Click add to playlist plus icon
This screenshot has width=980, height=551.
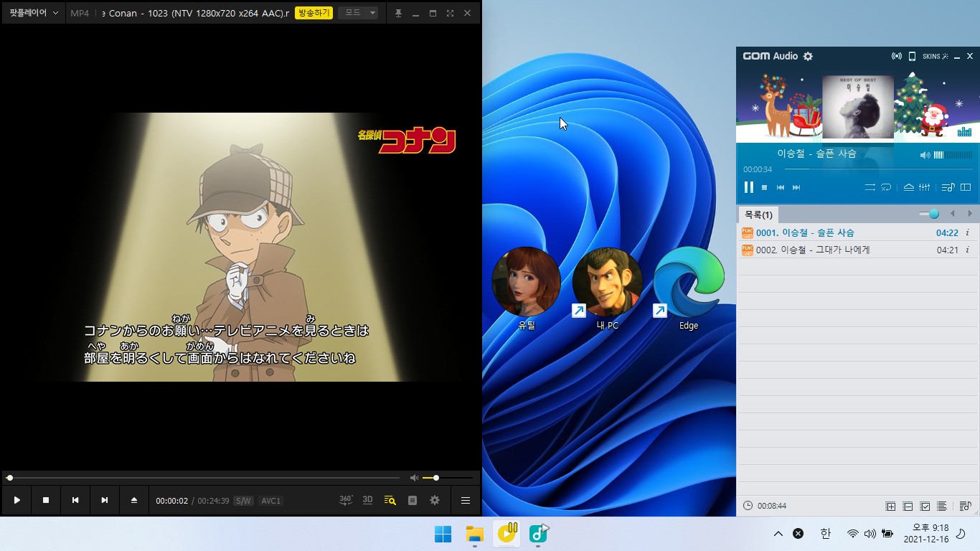pos(891,507)
